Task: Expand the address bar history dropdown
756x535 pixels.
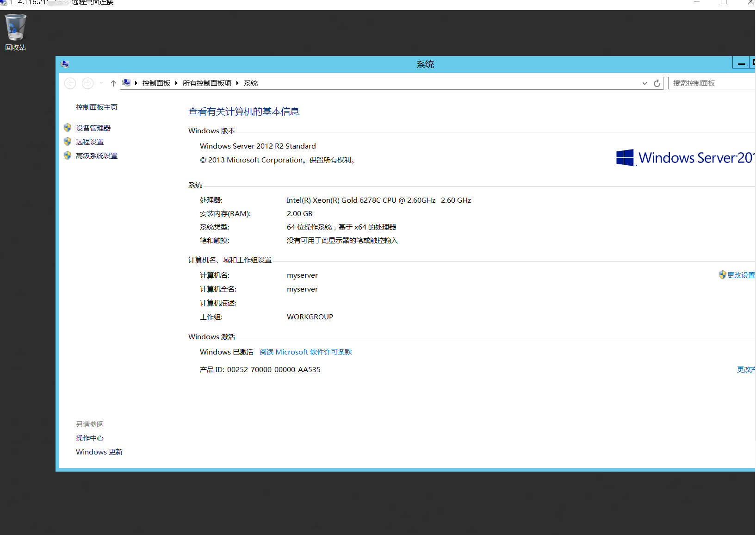Action: click(x=644, y=83)
